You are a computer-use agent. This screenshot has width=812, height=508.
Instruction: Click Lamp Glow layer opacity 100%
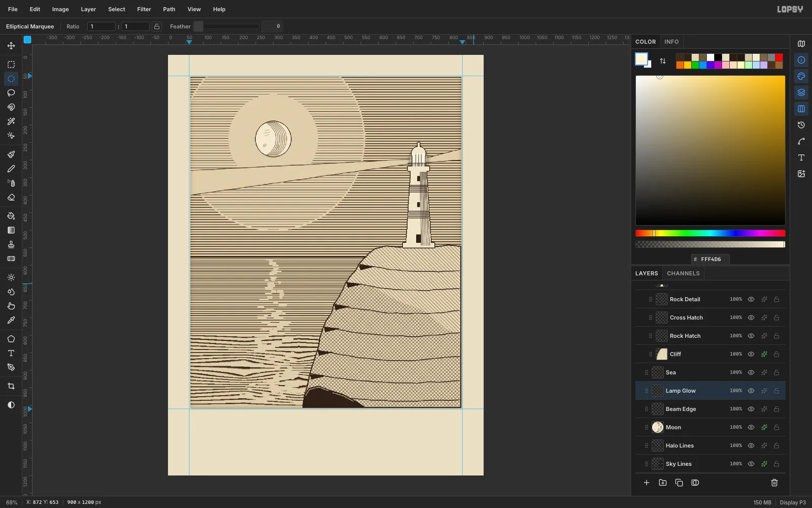(x=736, y=391)
